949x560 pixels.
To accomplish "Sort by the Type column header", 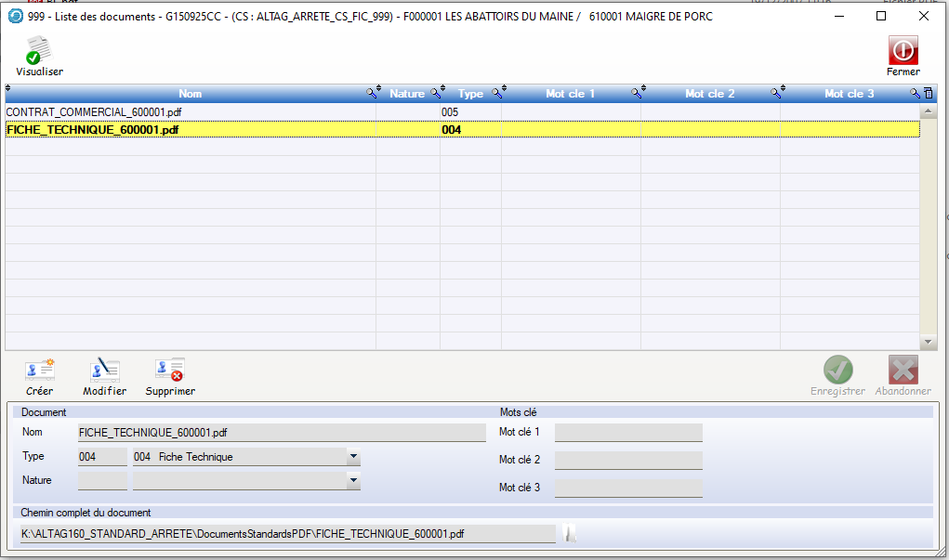I will pos(470,94).
